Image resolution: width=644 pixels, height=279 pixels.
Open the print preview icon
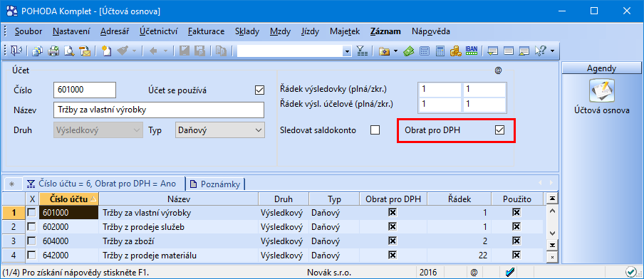(x=69, y=51)
